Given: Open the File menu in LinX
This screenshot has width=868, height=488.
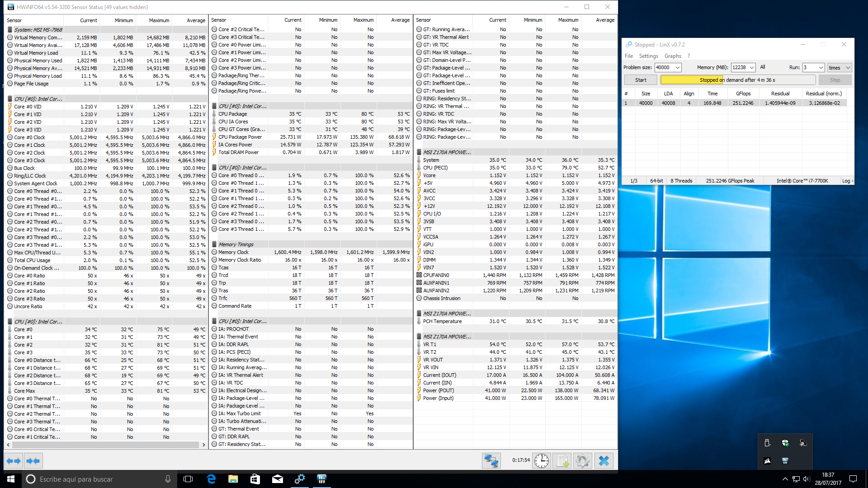Looking at the screenshot, I should point(629,56).
